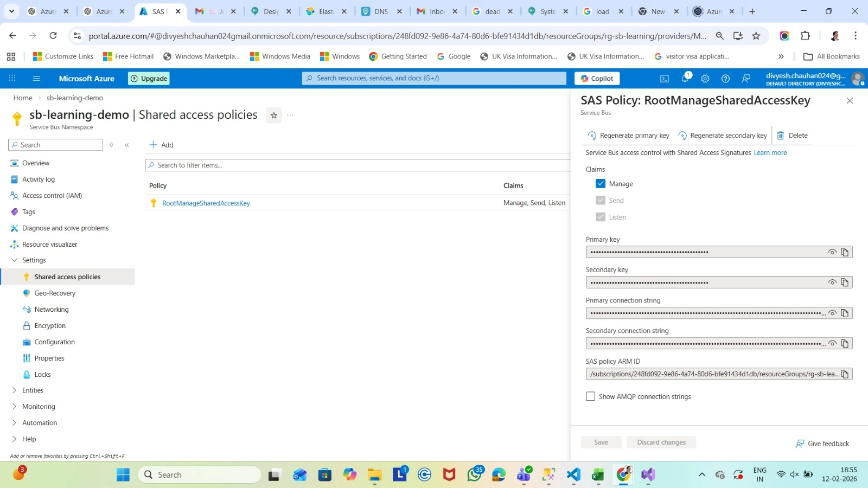Open Configuration settings

point(55,342)
